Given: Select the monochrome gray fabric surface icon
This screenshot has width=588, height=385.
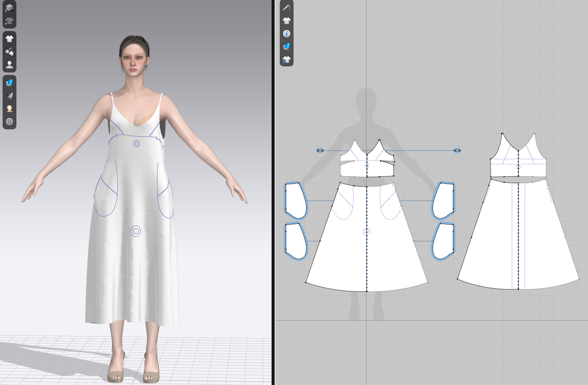Looking at the screenshot, I should point(9,96).
